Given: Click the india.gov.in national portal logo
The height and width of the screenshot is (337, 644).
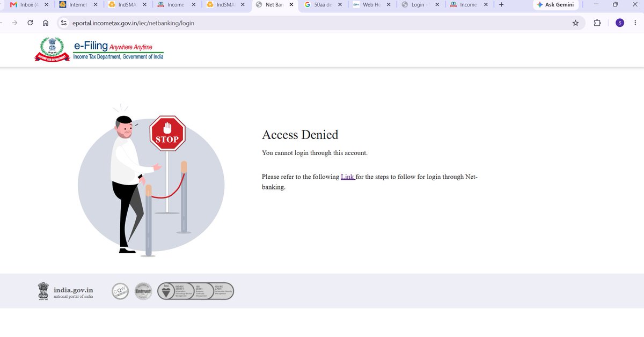Looking at the screenshot, I should pyautogui.click(x=65, y=291).
